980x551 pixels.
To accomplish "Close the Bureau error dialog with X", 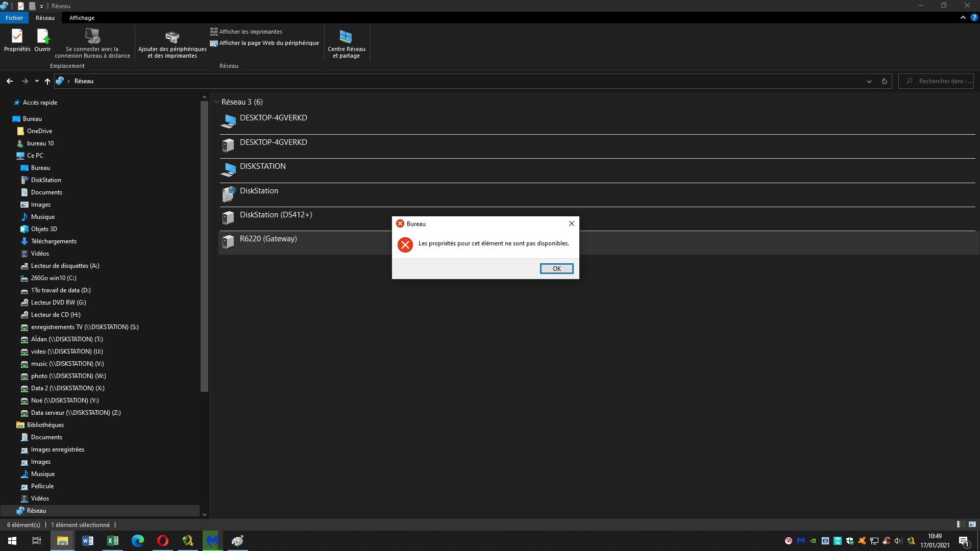I will pos(572,223).
